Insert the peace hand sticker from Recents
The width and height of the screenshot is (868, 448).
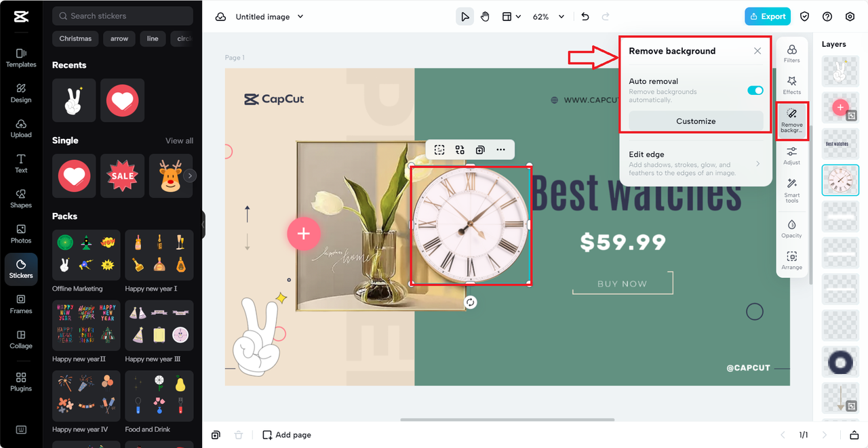click(74, 100)
